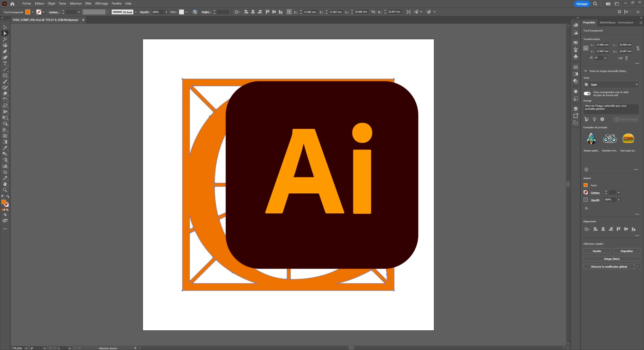Open the Brushes panel icon

click(x=576, y=50)
